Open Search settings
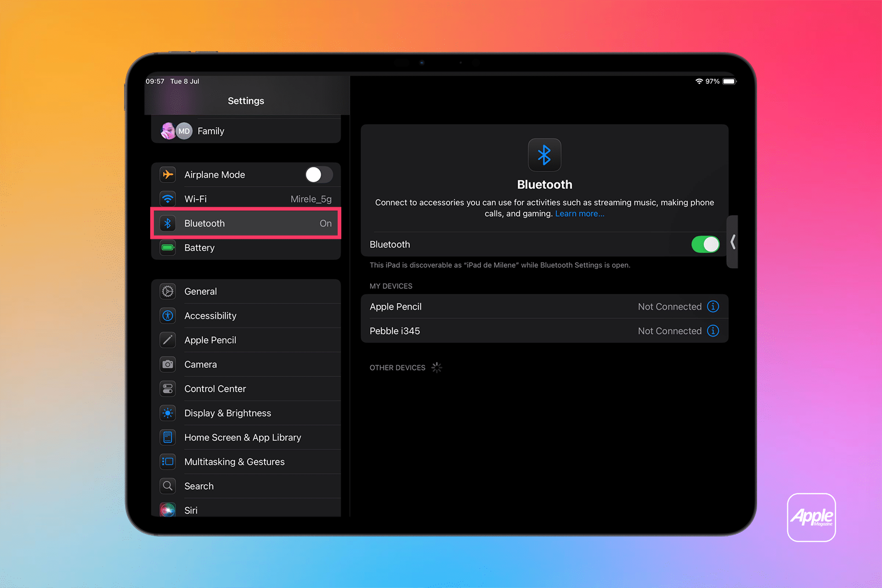The width and height of the screenshot is (882, 588). (246, 486)
